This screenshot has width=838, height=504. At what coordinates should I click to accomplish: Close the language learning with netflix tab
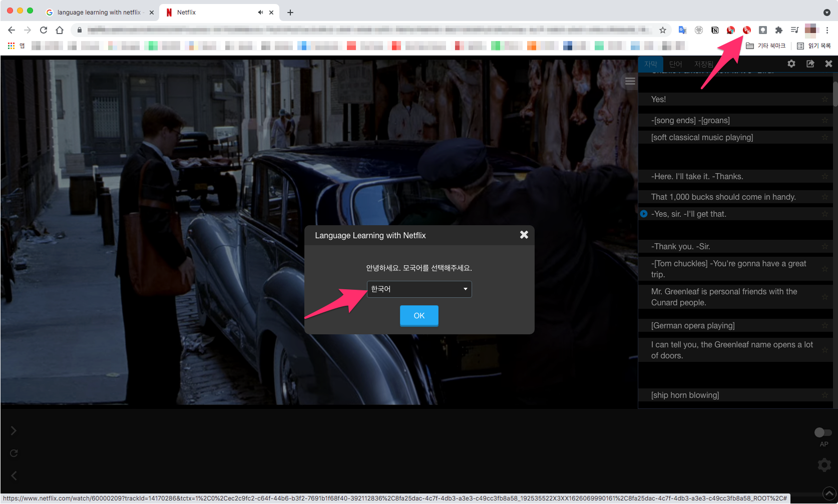pyautogui.click(x=152, y=13)
